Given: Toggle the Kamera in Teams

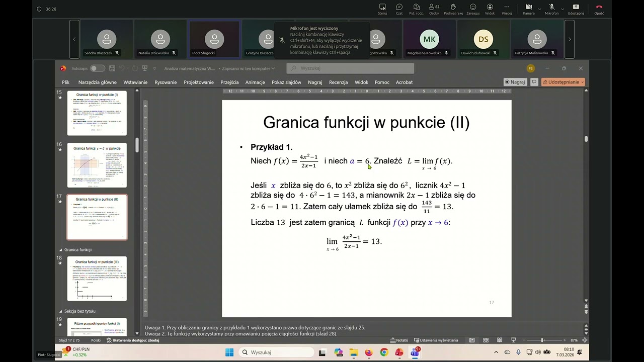Looking at the screenshot, I should [529, 9].
